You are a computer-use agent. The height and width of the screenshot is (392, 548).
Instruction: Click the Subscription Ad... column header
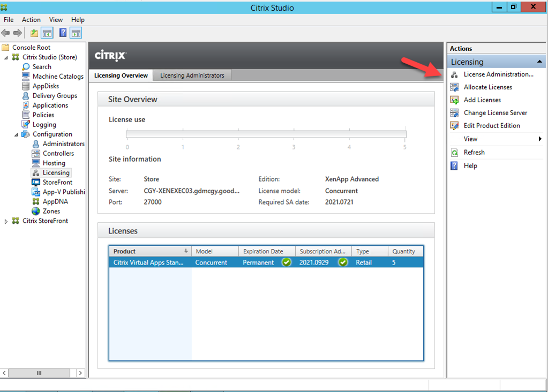[x=324, y=251]
